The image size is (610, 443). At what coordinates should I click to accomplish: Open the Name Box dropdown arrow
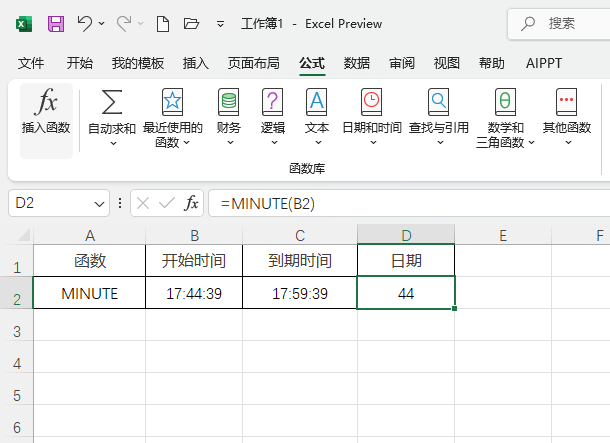pyautogui.click(x=99, y=203)
